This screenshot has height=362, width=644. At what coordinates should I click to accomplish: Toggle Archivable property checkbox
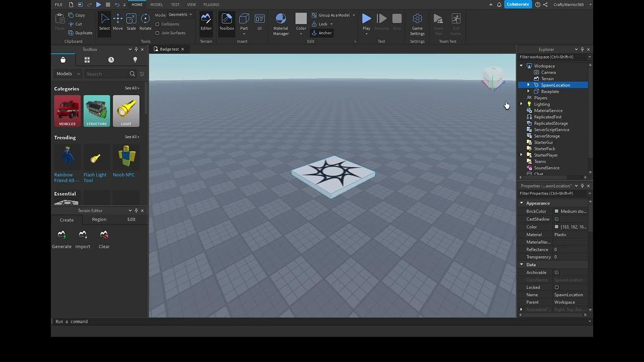(x=556, y=273)
